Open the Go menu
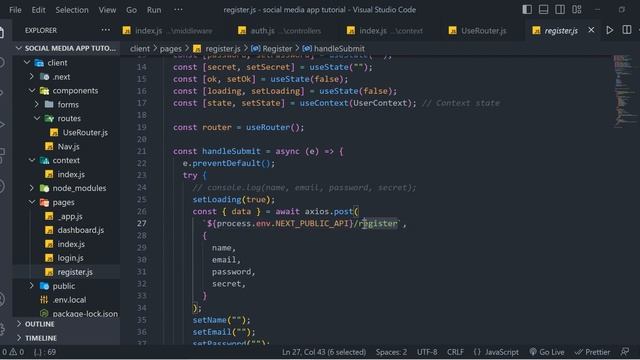Viewport: 640px width, 360px height. (131, 10)
